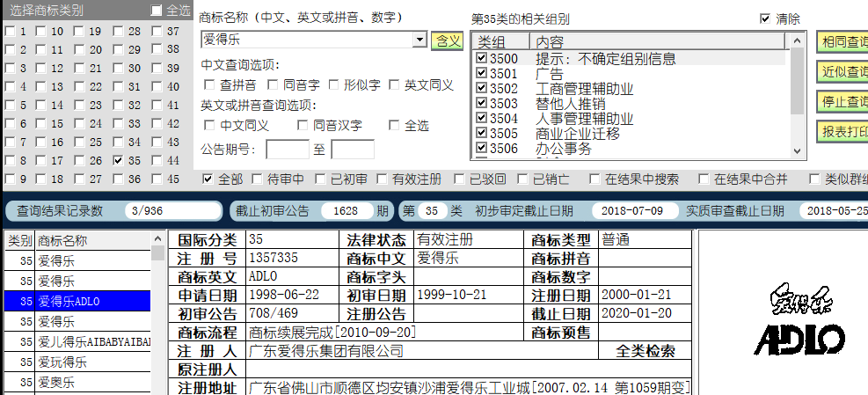
Task: Check the 形似字 option
Action: (333, 84)
